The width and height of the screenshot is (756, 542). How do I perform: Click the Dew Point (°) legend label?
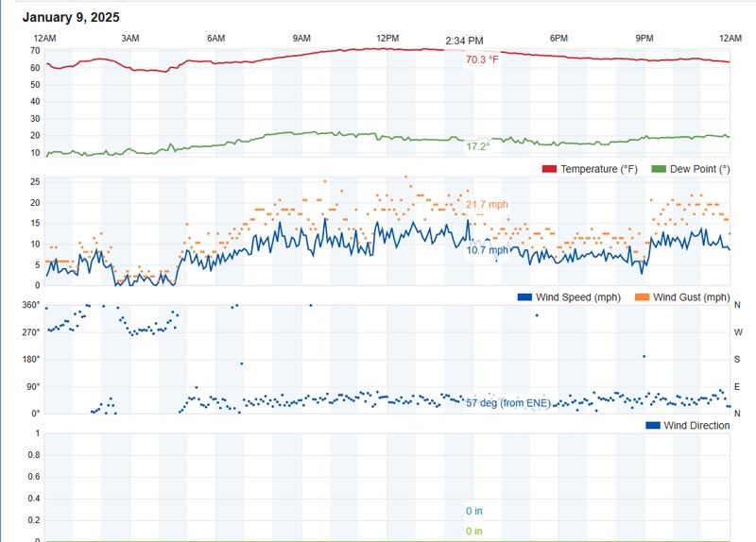(699, 169)
